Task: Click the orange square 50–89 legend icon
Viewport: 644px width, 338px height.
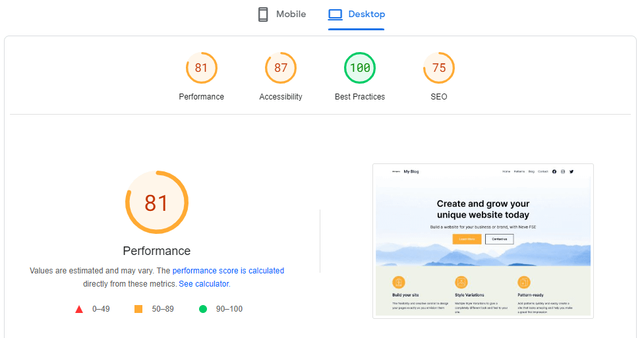Action: [138, 309]
